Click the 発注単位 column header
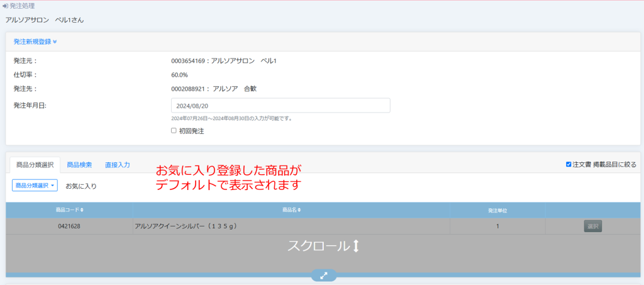The width and height of the screenshot is (644, 285). pyautogui.click(x=497, y=210)
